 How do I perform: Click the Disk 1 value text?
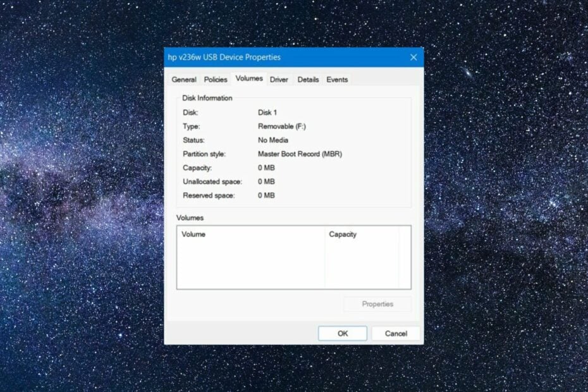tap(268, 112)
